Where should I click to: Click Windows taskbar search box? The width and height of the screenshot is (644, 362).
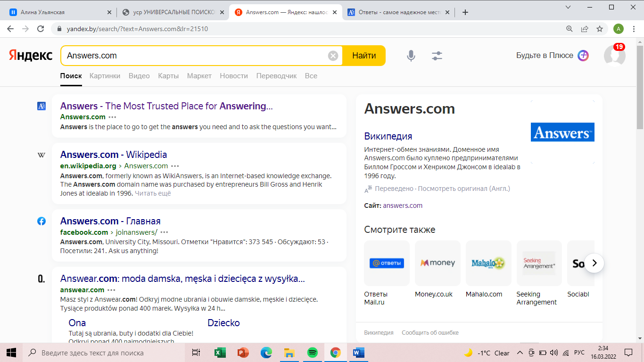(x=104, y=353)
